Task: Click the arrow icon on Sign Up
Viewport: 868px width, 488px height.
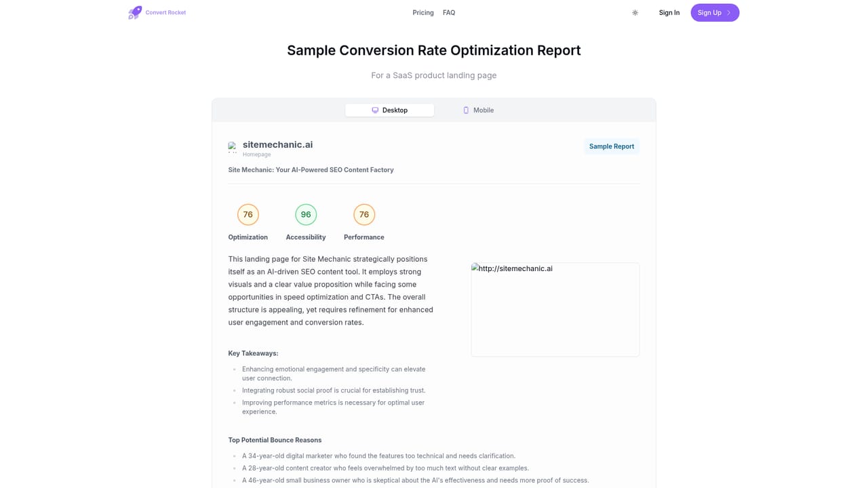Action: point(729,13)
